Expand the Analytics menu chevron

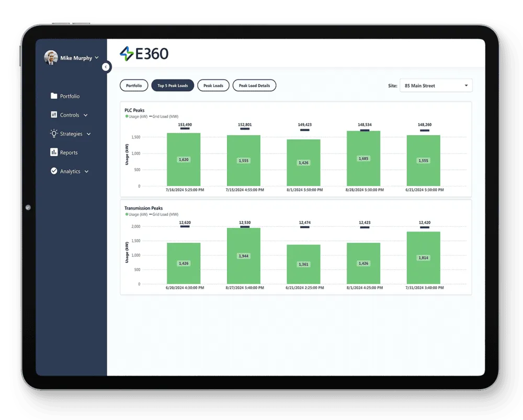click(87, 171)
